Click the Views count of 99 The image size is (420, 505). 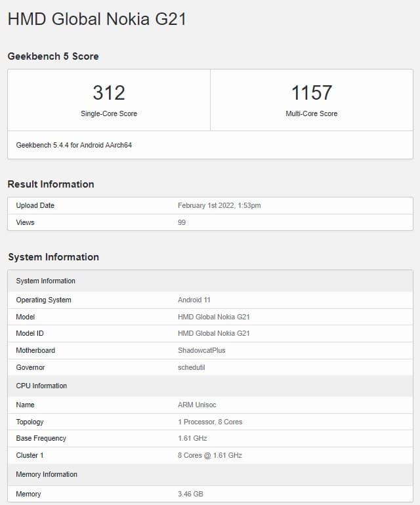[x=182, y=222]
